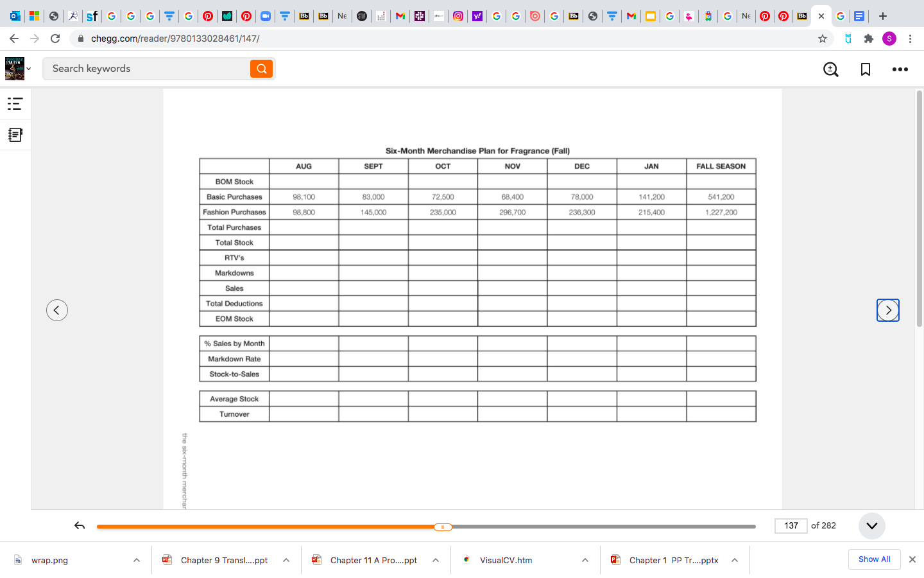This screenshot has width=924, height=578.
Task: Go to the next book page
Action: [x=888, y=310]
